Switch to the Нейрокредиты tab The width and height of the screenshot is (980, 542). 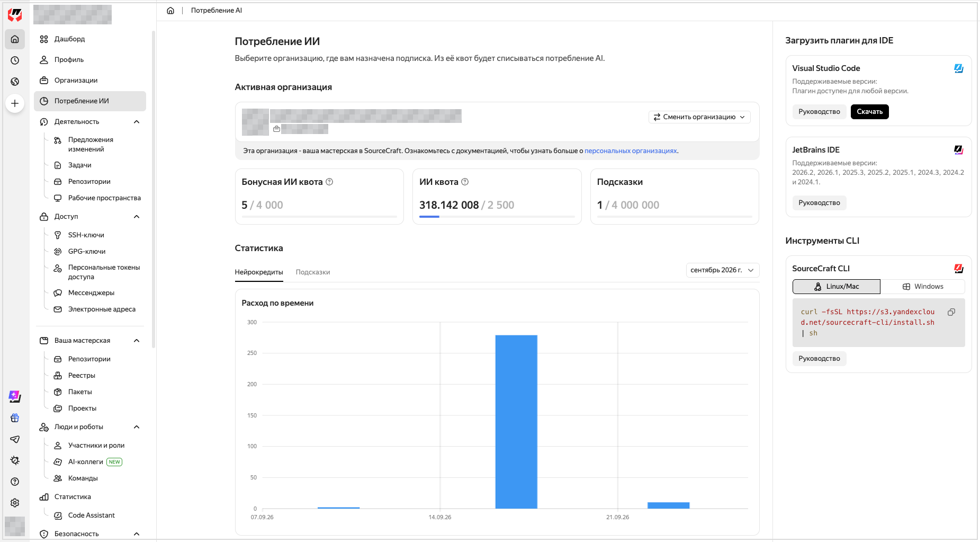click(x=259, y=272)
